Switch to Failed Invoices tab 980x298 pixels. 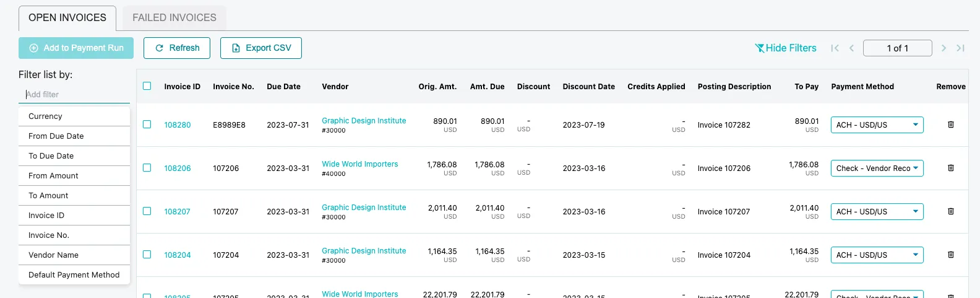(174, 18)
